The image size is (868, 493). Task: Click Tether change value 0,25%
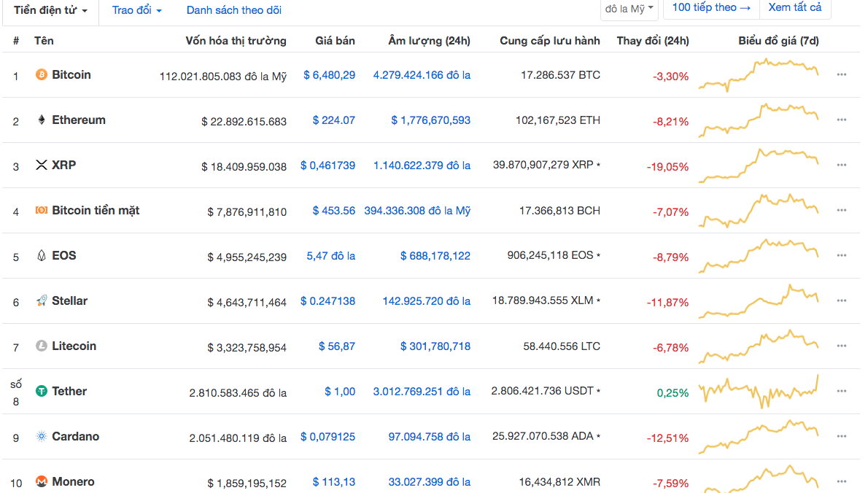coord(673,393)
